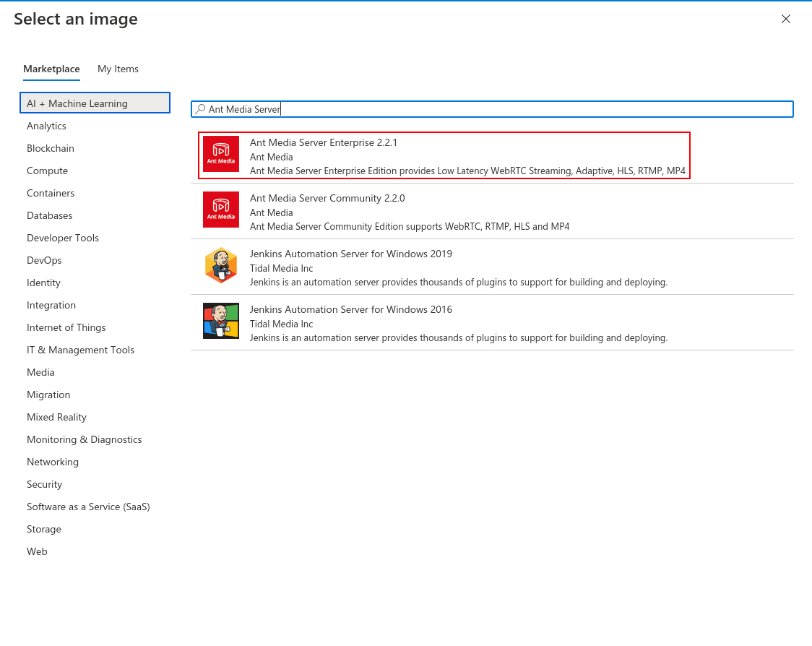Image resolution: width=812 pixels, height=646 pixels.
Task: Click Ant Media publisher under Enterprise listing
Action: tap(272, 157)
